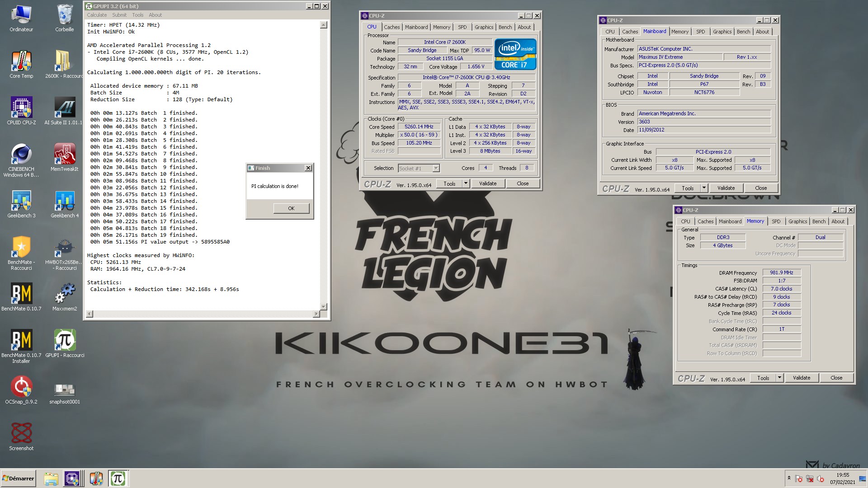
Task: Open Bench tab in the CPU window
Action: click(505, 27)
